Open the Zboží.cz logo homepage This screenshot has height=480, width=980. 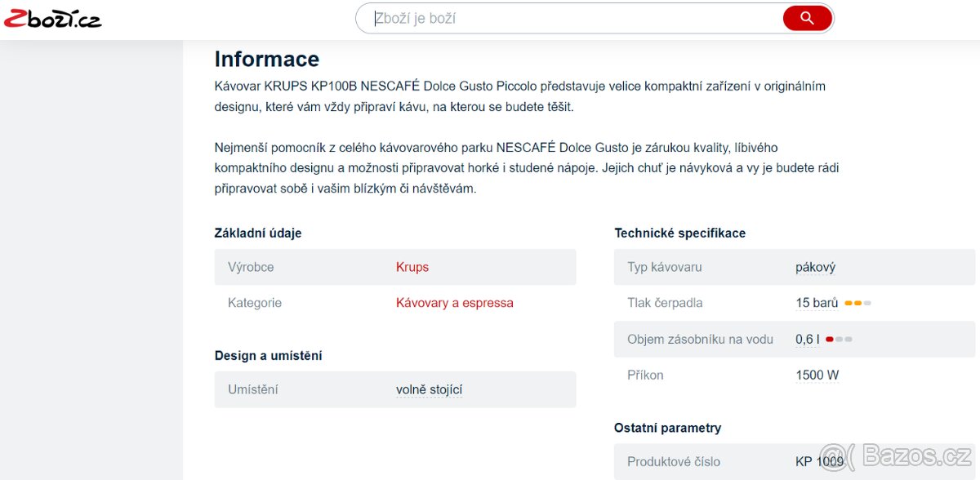click(52, 20)
